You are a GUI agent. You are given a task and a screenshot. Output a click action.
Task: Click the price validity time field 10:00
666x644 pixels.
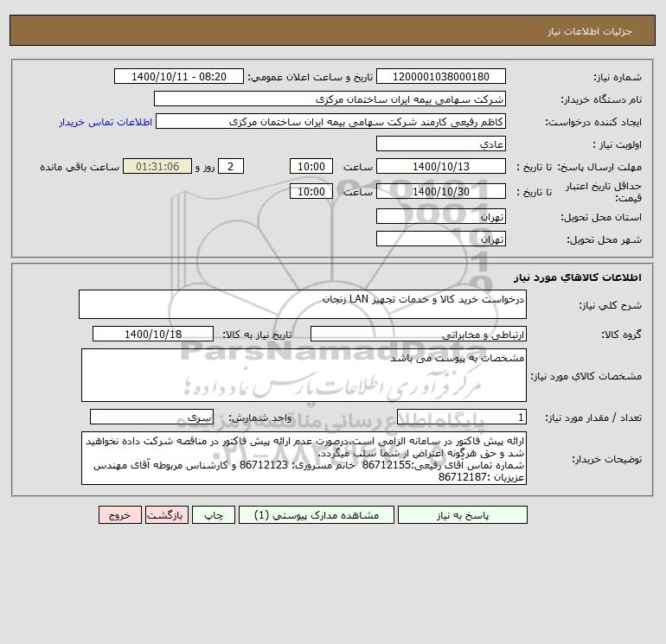click(x=311, y=191)
